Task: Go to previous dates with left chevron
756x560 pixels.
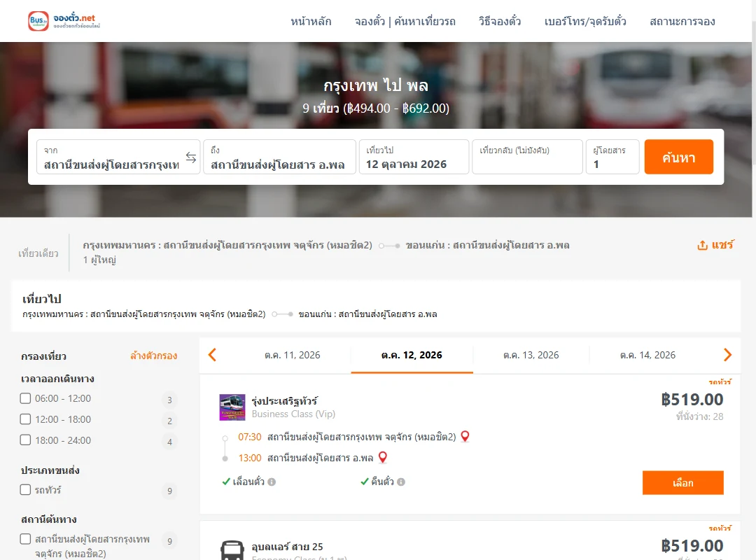Action: click(212, 355)
